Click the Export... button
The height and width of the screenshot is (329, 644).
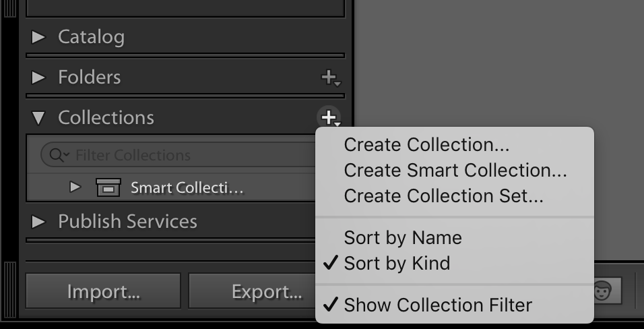pyautogui.click(x=252, y=291)
